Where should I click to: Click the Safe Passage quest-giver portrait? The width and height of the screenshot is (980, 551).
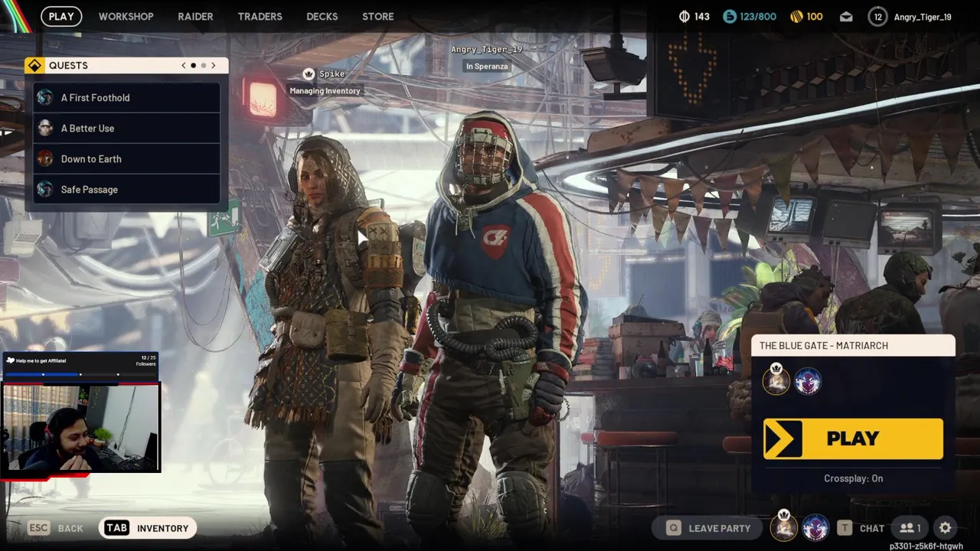(x=45, y=189)
